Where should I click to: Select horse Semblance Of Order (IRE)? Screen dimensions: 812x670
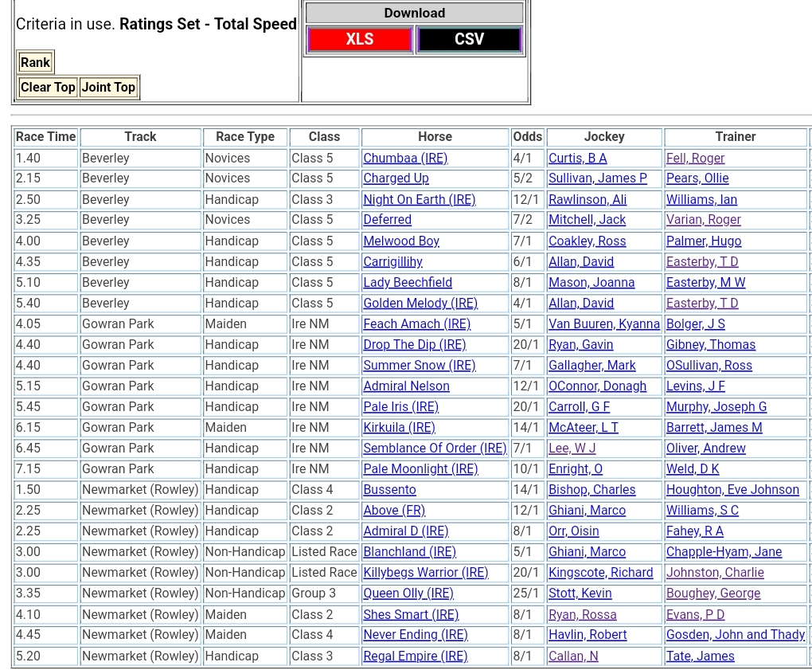coord(435,449)
